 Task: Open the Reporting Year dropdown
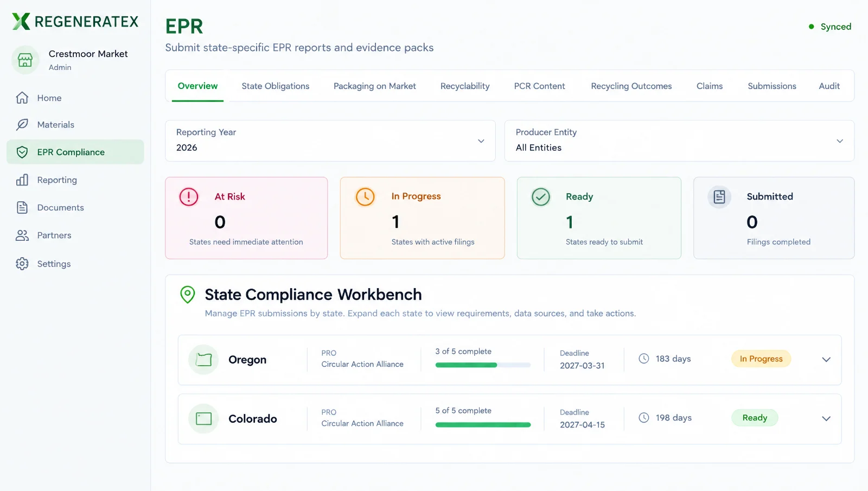click(x=330, y=141)
